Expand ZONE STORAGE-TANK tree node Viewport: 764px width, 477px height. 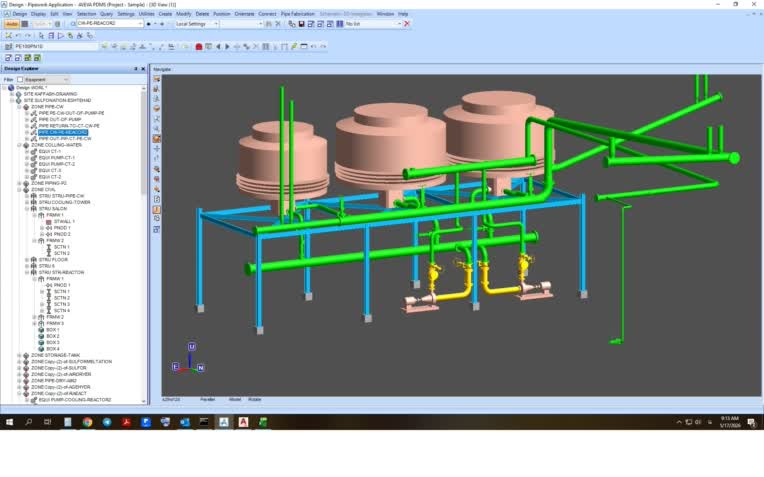click(x=19, y=355)
